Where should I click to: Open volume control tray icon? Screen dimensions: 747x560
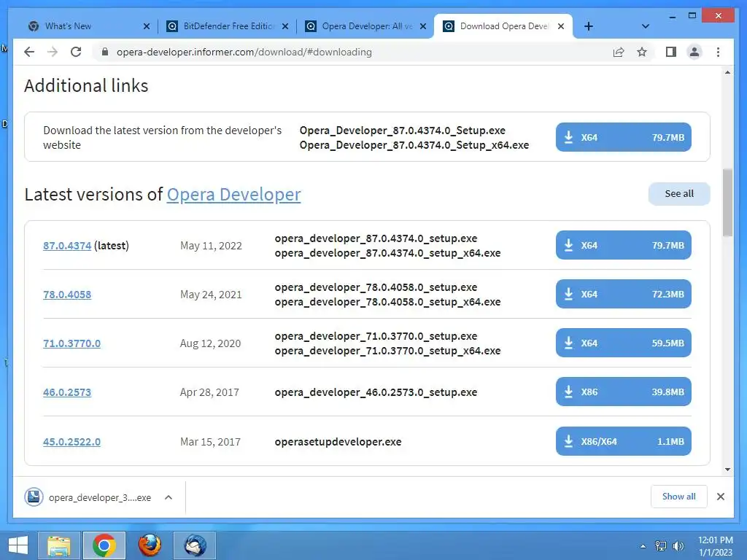coord(678,546)
